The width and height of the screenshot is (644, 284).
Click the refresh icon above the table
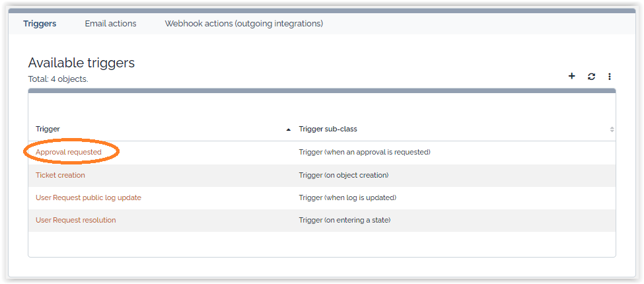[x=591, y=77]
